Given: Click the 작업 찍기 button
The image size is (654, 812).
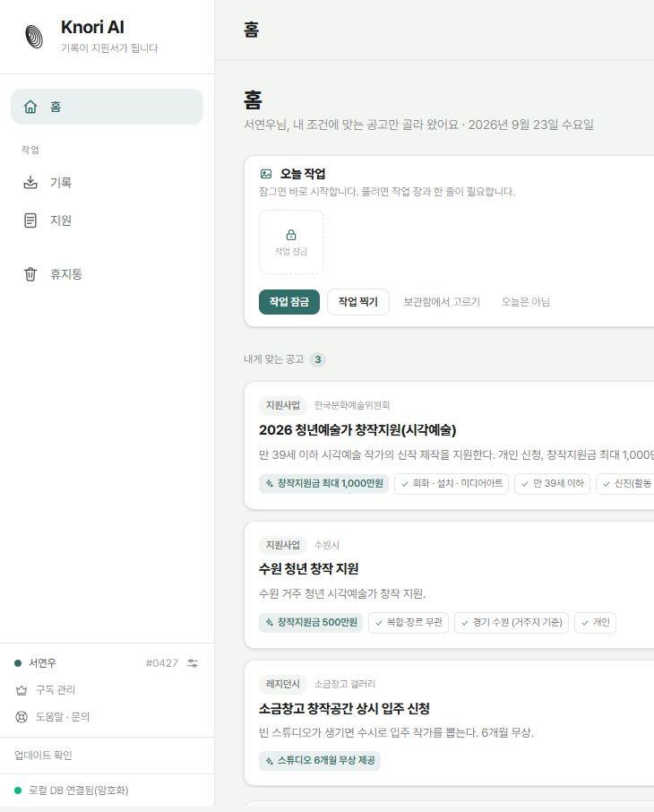Looking at the screenshot, I should [357, 302].
